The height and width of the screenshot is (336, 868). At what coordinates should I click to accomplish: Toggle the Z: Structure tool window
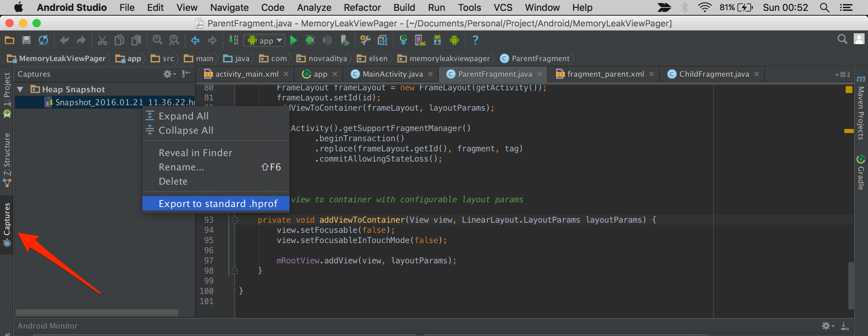tap(7, 160)
